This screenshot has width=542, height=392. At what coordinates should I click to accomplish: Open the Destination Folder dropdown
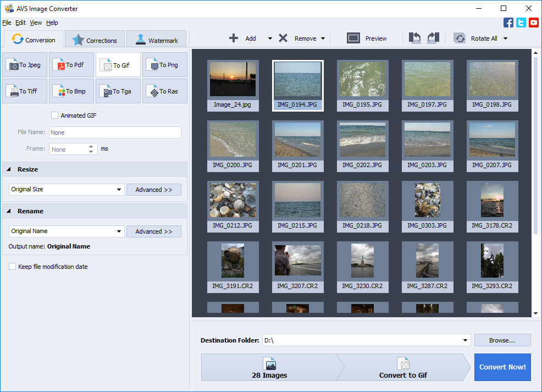464,340
